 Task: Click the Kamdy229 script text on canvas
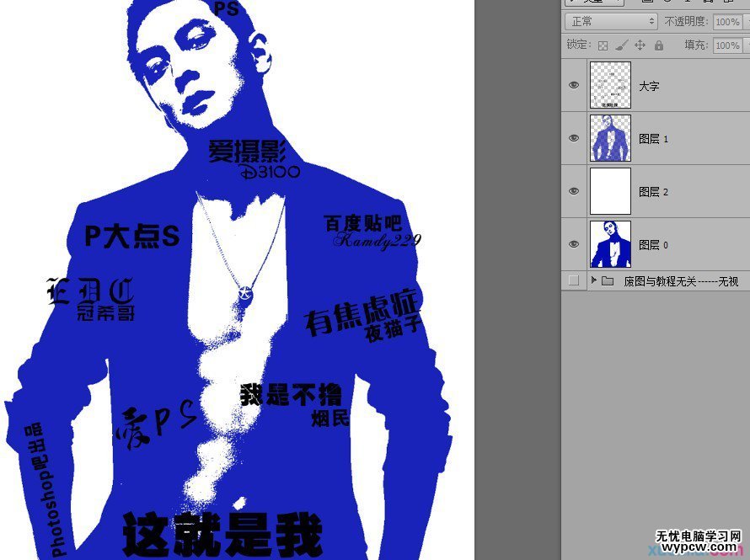click(x=378, y=240)
